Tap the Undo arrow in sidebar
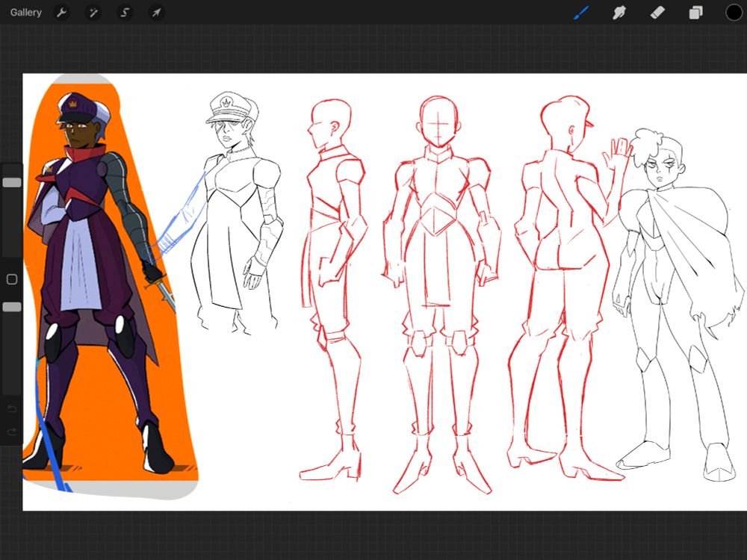This screenshot has height=560, width=747. [12, 408]
